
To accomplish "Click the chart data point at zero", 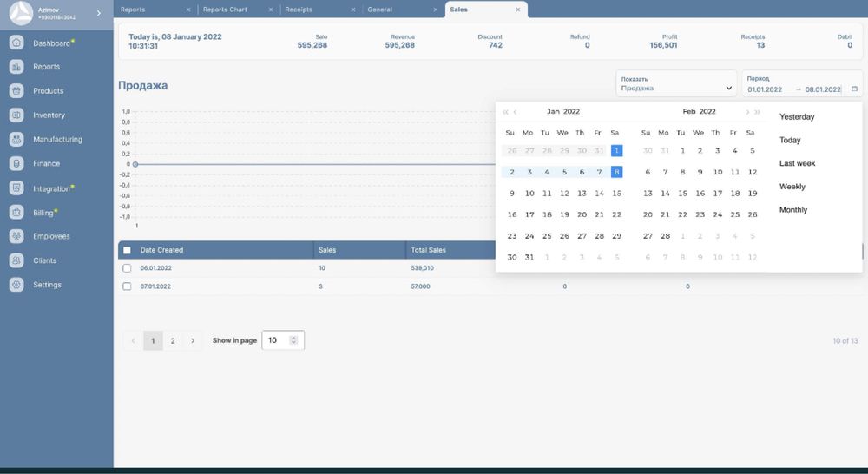I will (x=135, y=164).
